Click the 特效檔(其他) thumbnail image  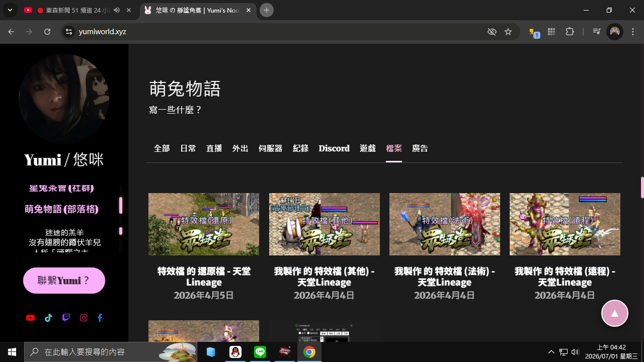325,224
